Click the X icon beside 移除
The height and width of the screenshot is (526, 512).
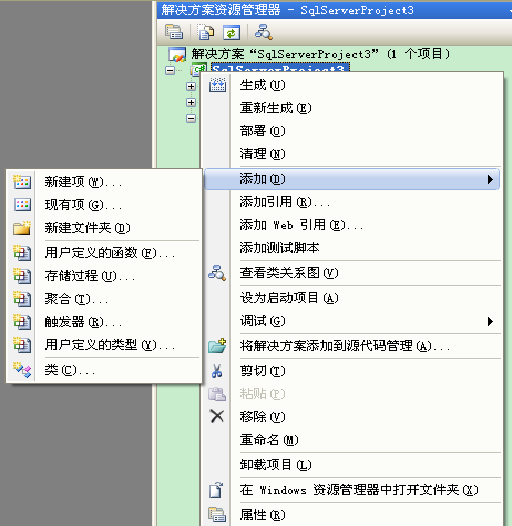pos(217,416)
